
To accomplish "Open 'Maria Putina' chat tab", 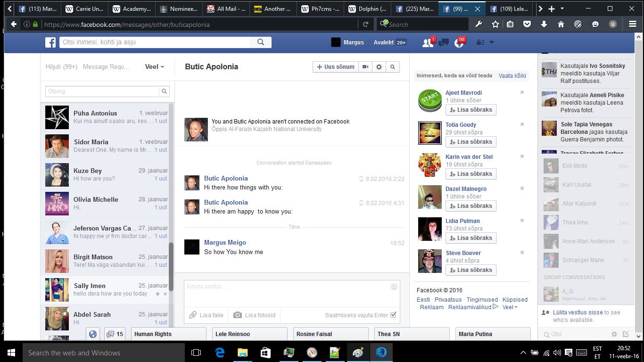I will pos(493,334).
